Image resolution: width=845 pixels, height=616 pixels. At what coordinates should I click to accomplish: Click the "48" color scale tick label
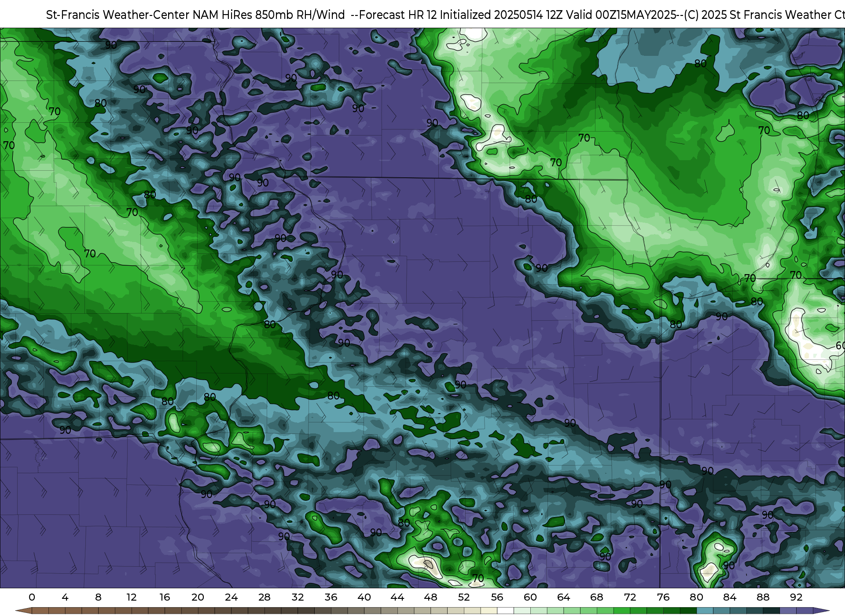coord(430,597)
